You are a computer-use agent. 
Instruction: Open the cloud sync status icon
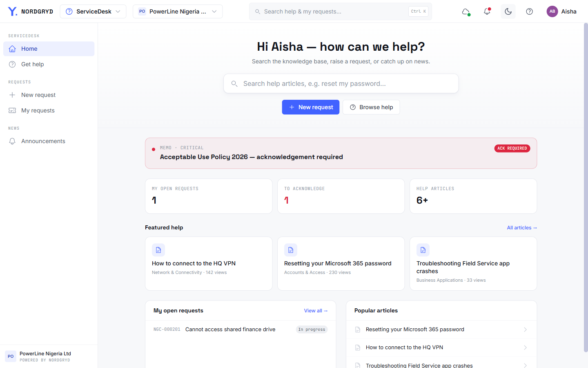pyautogui.click(x=466, y=11)
